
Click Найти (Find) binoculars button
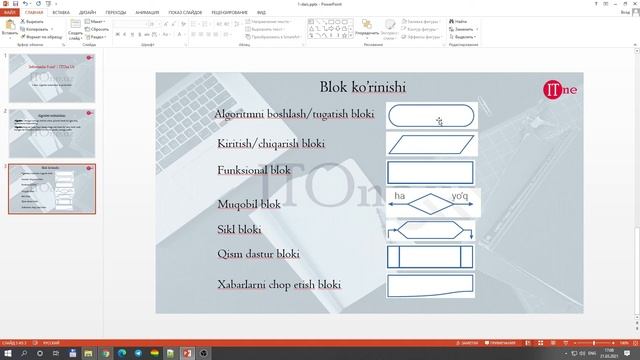[x=458, y=21]
